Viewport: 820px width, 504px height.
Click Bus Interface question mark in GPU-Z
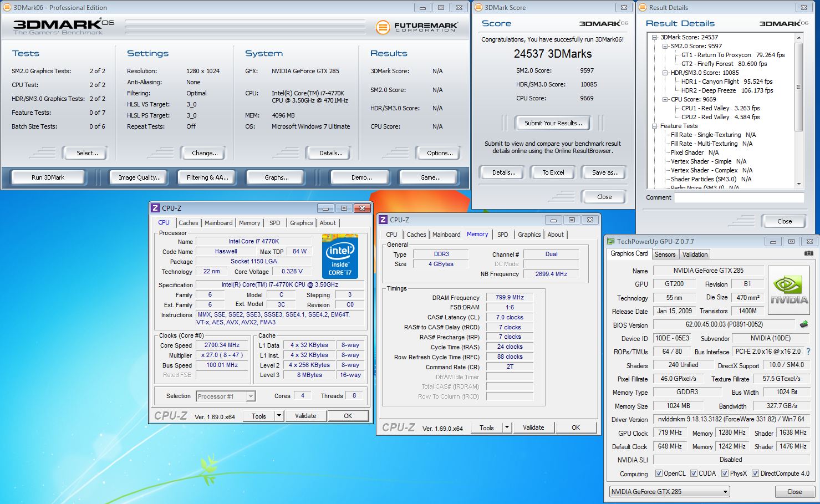click(808, 352)
